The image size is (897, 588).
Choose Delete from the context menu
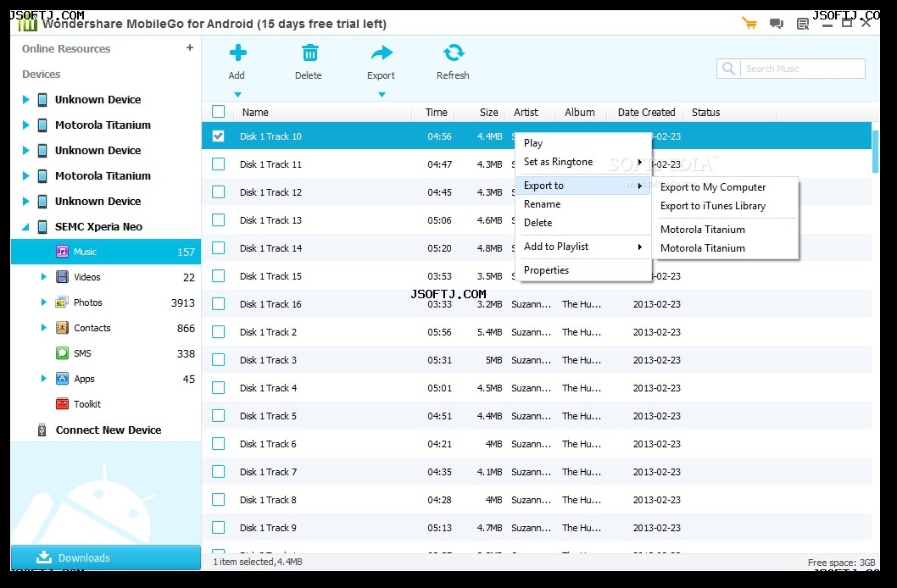pos(583,223)
